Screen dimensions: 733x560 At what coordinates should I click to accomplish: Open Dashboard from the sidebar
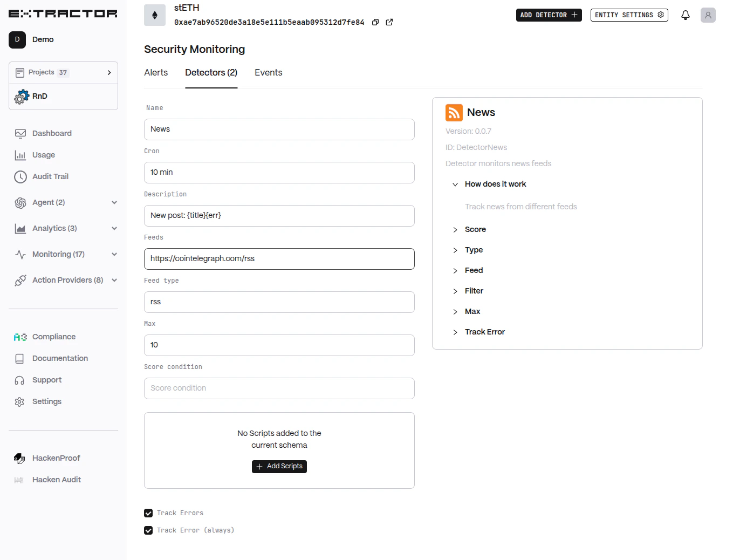click(52, 133)
